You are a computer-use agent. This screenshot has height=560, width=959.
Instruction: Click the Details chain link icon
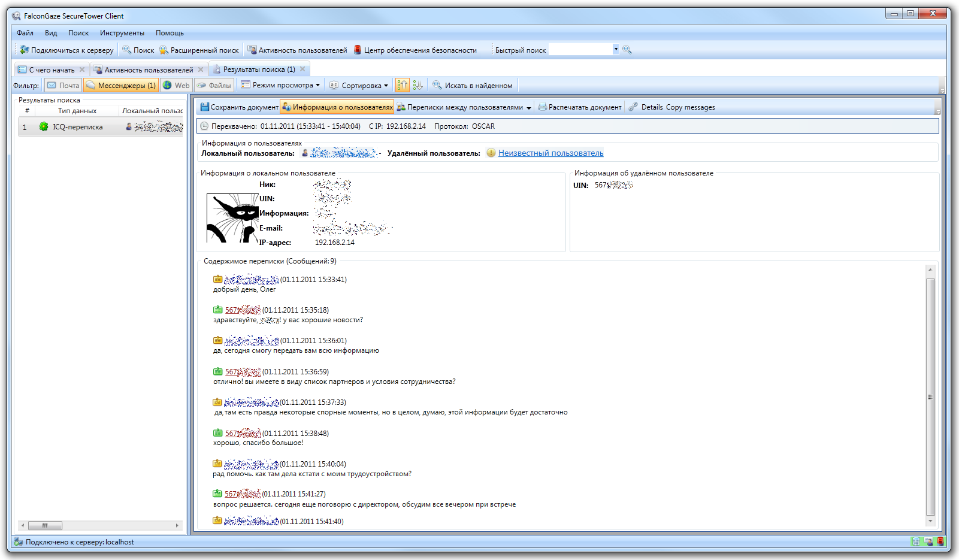click(633, 107)
